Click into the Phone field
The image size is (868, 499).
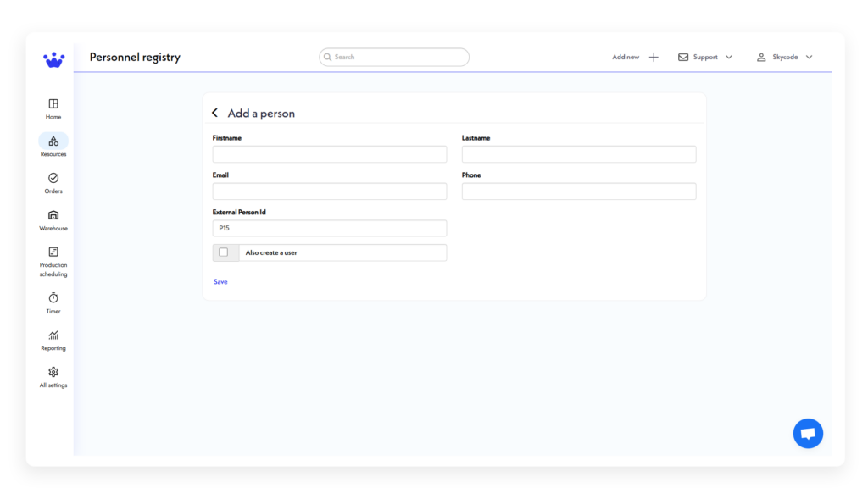[x=579, y=191]
